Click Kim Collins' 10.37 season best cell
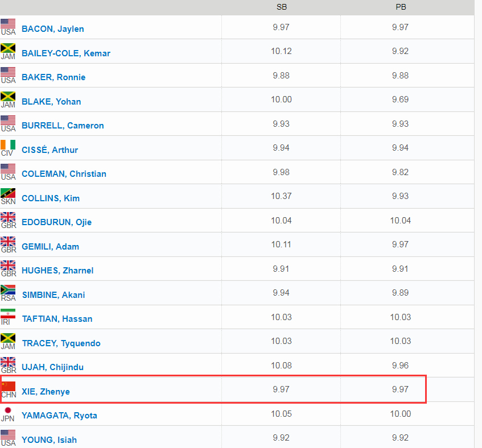Viewport: 482px width, 448px height. pyautogui.click(x=282, y=196)
